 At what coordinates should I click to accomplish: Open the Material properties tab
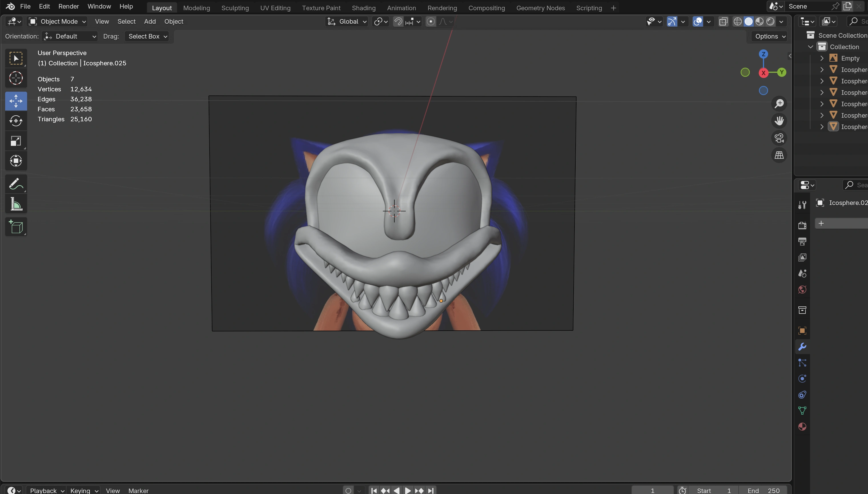click(802, 427)
